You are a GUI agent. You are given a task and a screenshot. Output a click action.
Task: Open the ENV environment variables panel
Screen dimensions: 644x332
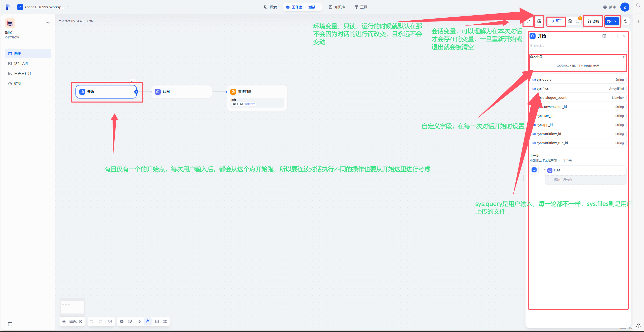pyautogui.click(x=539, y=21)
